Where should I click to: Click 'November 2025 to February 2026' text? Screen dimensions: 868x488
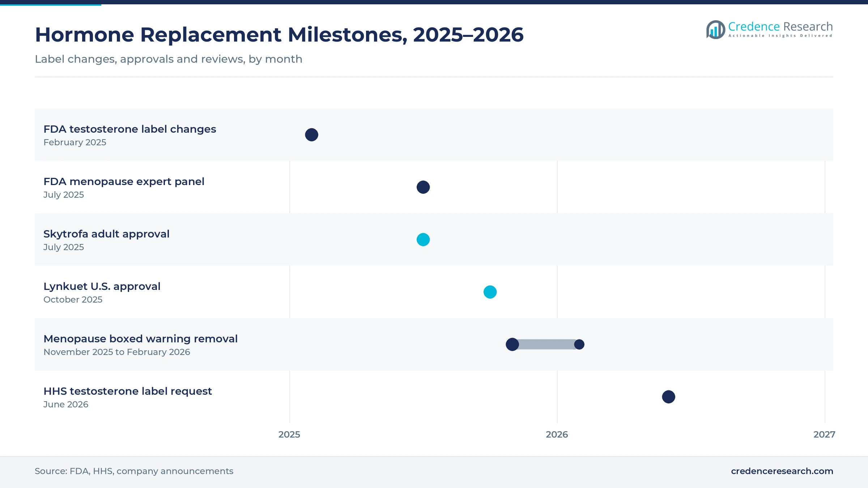(117, 352)
